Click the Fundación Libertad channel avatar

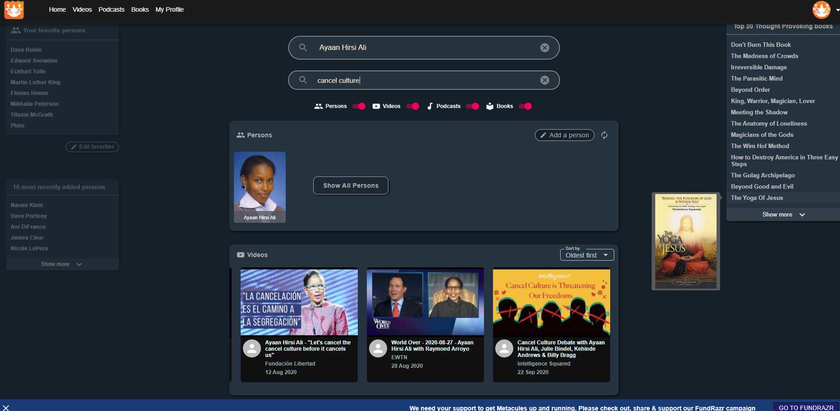pos(252,349)
